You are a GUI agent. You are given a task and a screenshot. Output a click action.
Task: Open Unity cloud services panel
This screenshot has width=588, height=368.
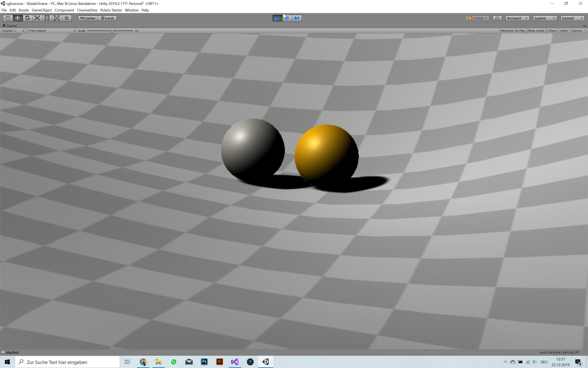497,18
